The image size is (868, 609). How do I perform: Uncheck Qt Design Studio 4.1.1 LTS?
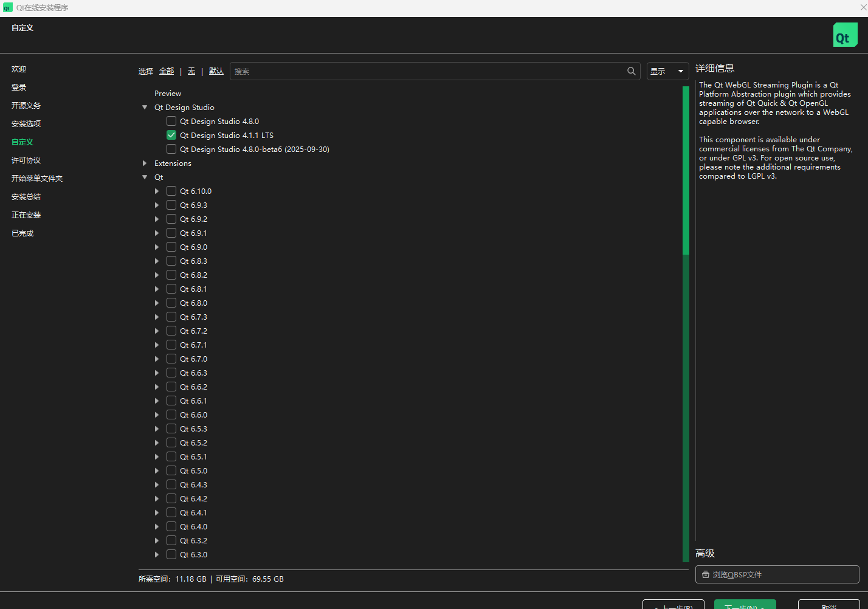[x=171, y=135]
